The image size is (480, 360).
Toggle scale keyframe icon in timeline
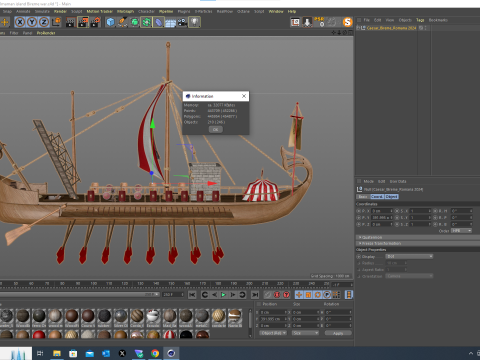308,295
